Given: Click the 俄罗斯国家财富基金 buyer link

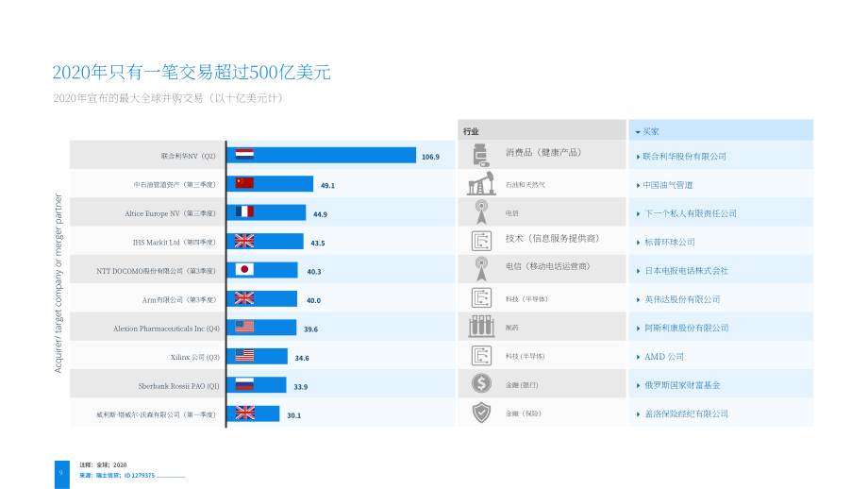Looking at the screenshot, I should (682, 385).
